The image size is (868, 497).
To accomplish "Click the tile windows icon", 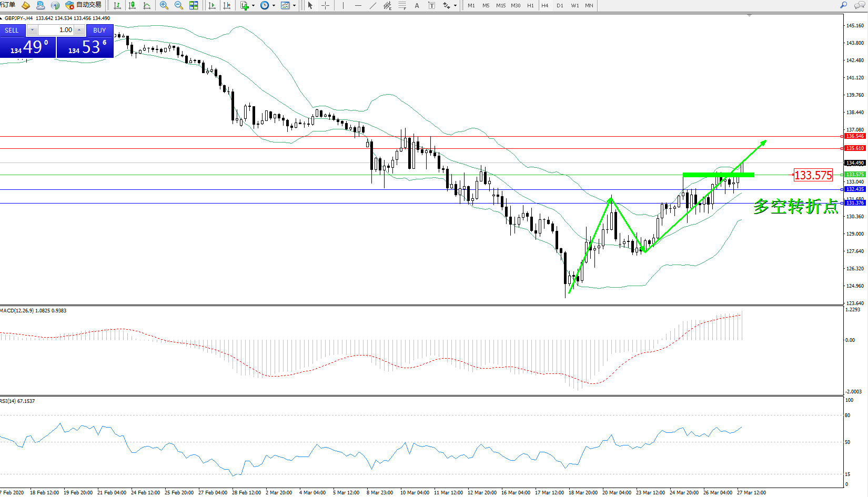I will coord(194,5).
